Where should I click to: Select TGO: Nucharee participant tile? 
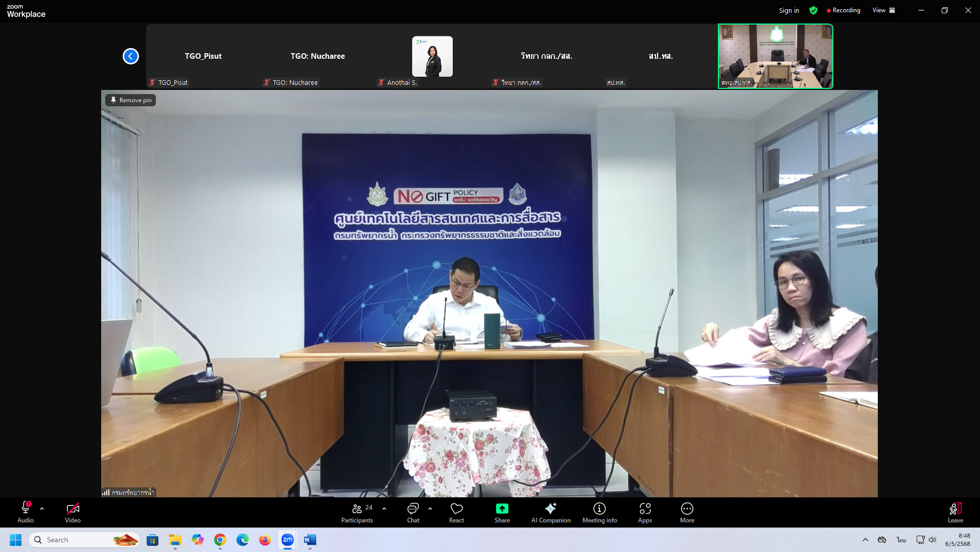(x=318, y=56)
